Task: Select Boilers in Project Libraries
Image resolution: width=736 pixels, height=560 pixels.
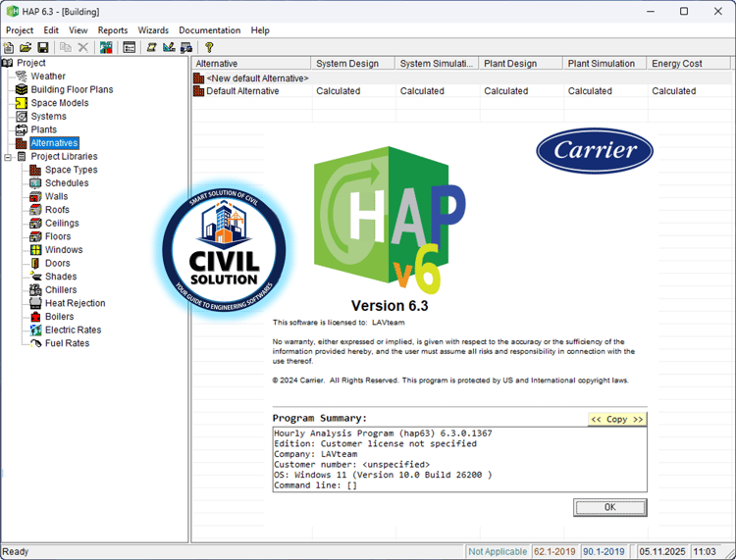Action: tap(59, 317)
